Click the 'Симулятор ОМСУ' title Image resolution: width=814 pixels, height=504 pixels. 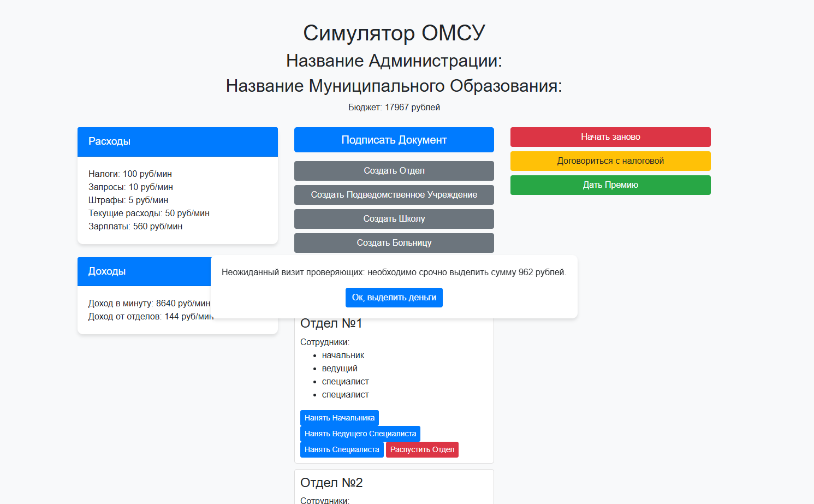pos(394,32)
